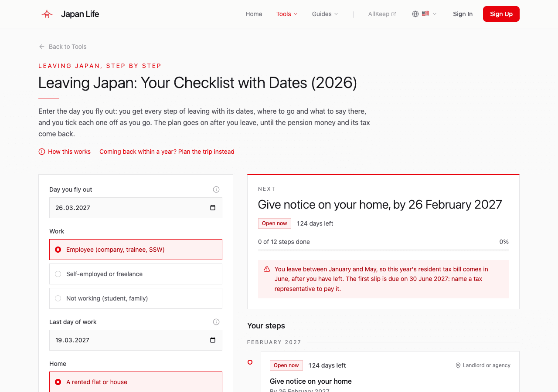The width and height of the screenshot is (558, 392).
Task: Open info icon next to Last day of work
Action: (x=216, y=322)
